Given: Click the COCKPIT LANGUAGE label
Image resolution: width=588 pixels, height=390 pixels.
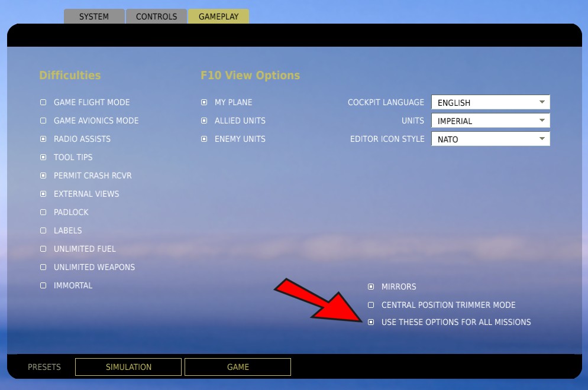Looking at the screenshot, I should 386,102.
